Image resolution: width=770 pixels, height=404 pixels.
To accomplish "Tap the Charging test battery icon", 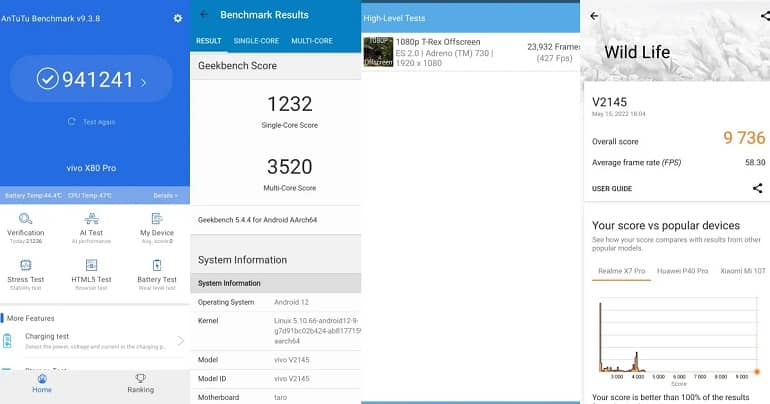I will [7, 341].
